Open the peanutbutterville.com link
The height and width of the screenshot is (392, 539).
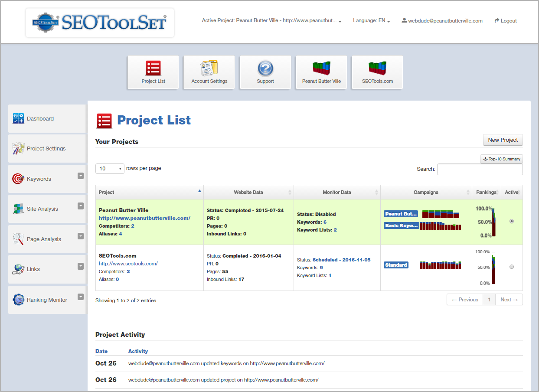click(144, 218)
